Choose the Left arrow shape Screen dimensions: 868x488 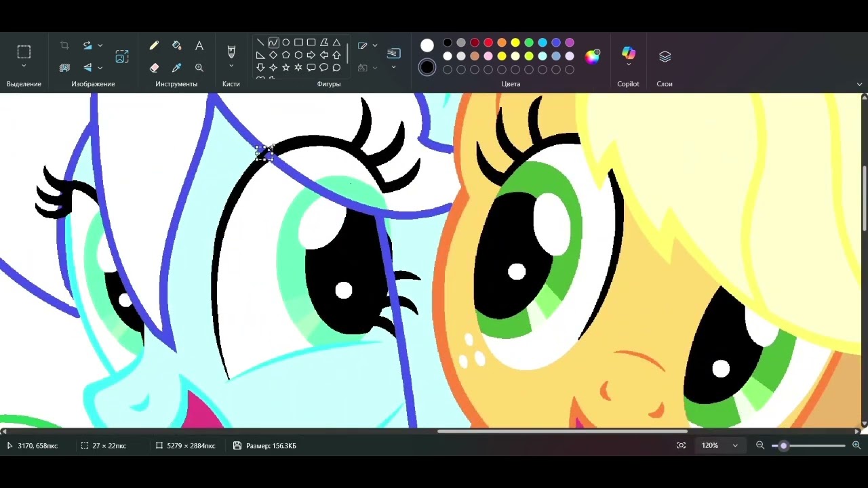click(x=323, y=55)
